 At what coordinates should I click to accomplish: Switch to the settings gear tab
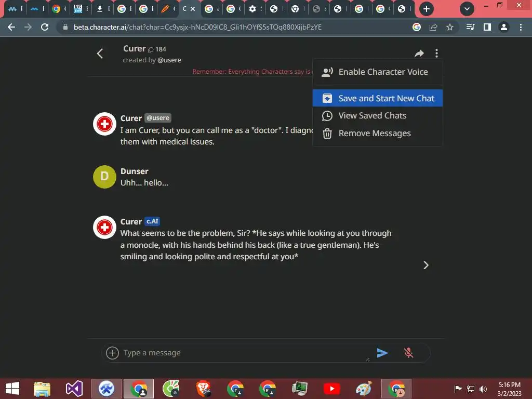tap(252, 9)
